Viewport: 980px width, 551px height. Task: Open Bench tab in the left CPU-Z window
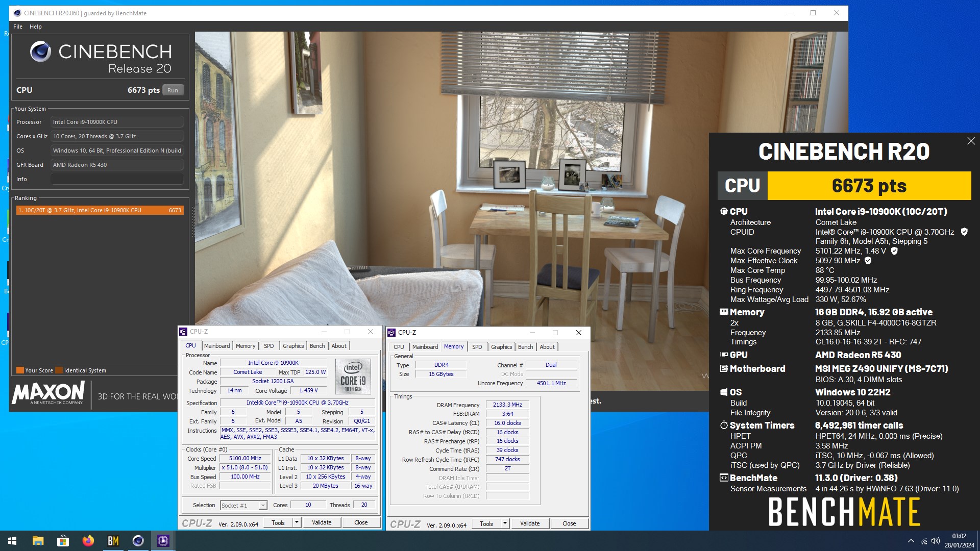317,346
